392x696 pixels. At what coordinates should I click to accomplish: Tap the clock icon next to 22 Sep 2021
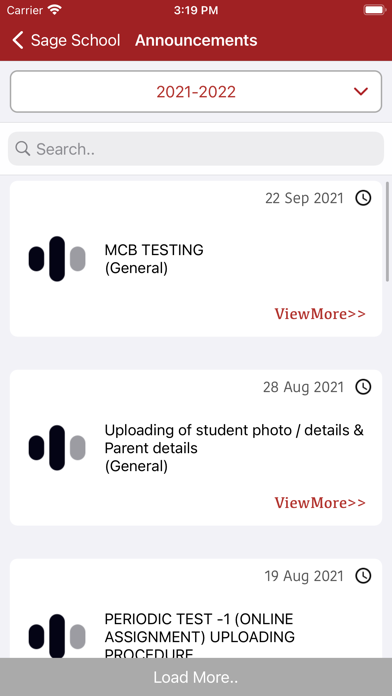pyautogui.click(x=363, y=198)
